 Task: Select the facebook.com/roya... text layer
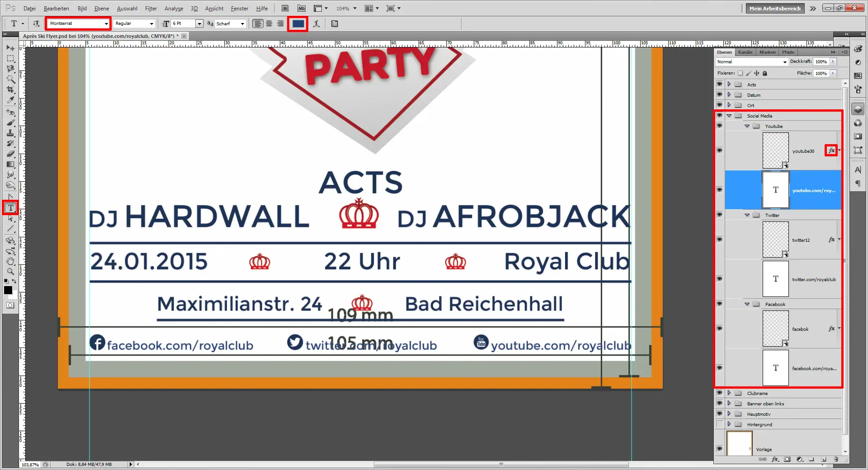tap(814, 368)
